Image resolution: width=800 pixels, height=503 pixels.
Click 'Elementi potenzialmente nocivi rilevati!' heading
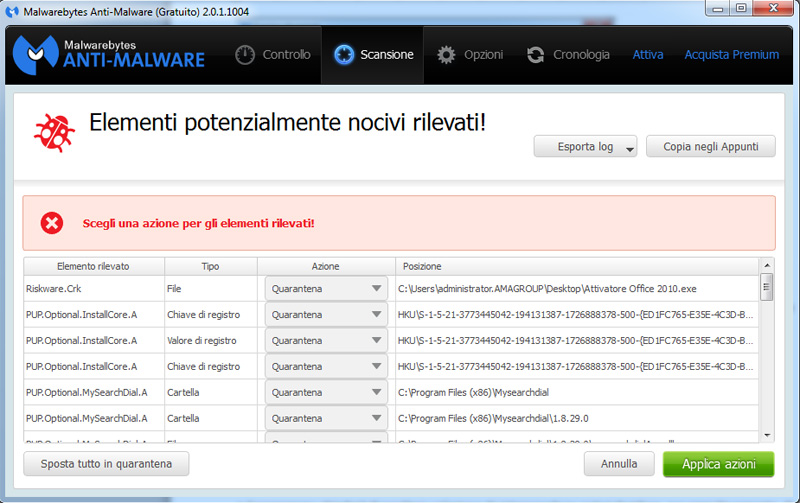coord(288,123)
